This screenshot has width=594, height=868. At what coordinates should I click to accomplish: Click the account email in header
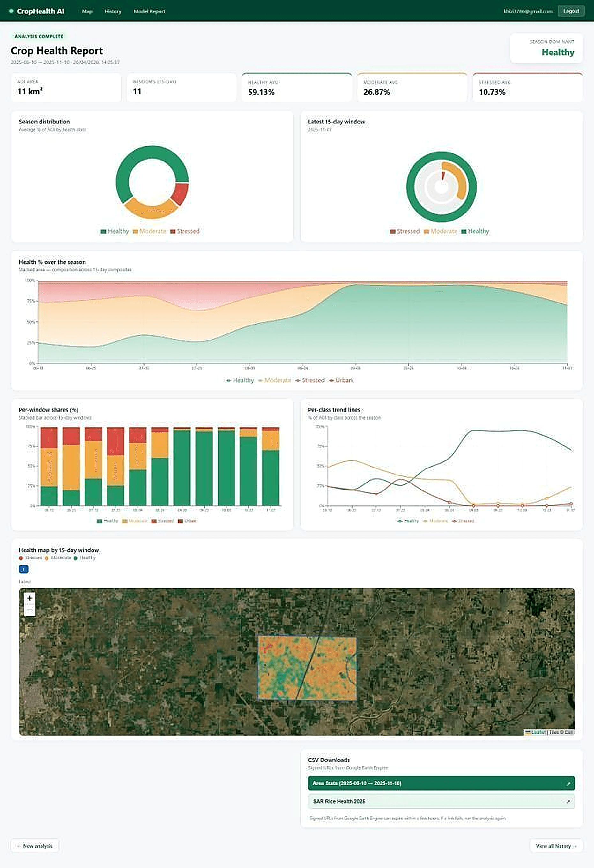point(528,11)
